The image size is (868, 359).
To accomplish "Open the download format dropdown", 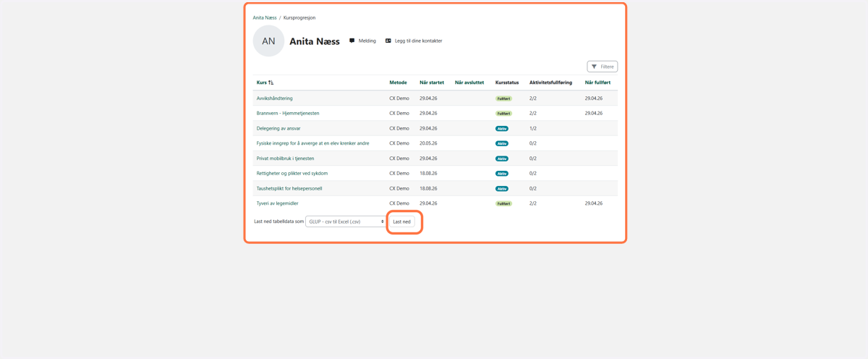I will tap(346, 221).
